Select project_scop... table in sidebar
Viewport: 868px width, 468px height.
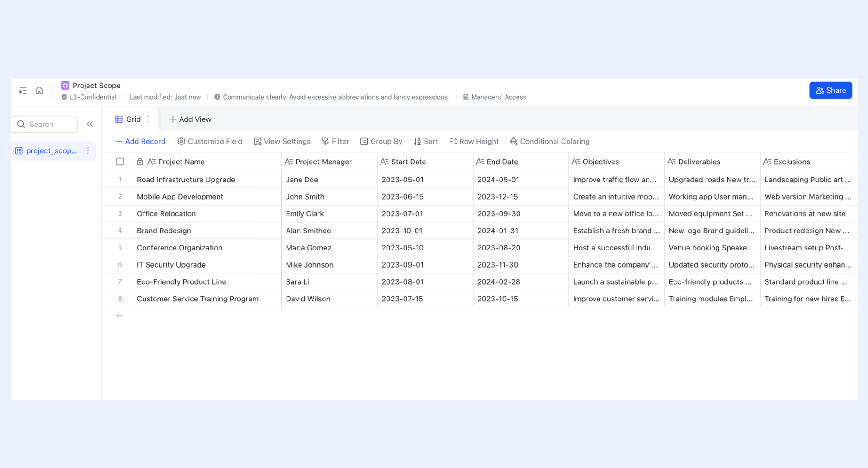point(52,150)
